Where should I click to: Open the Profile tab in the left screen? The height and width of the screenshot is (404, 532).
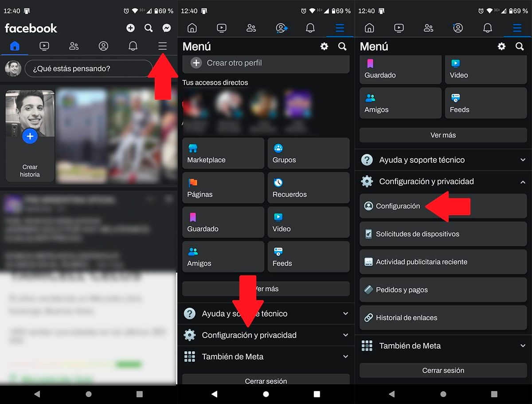coord(103,46)
